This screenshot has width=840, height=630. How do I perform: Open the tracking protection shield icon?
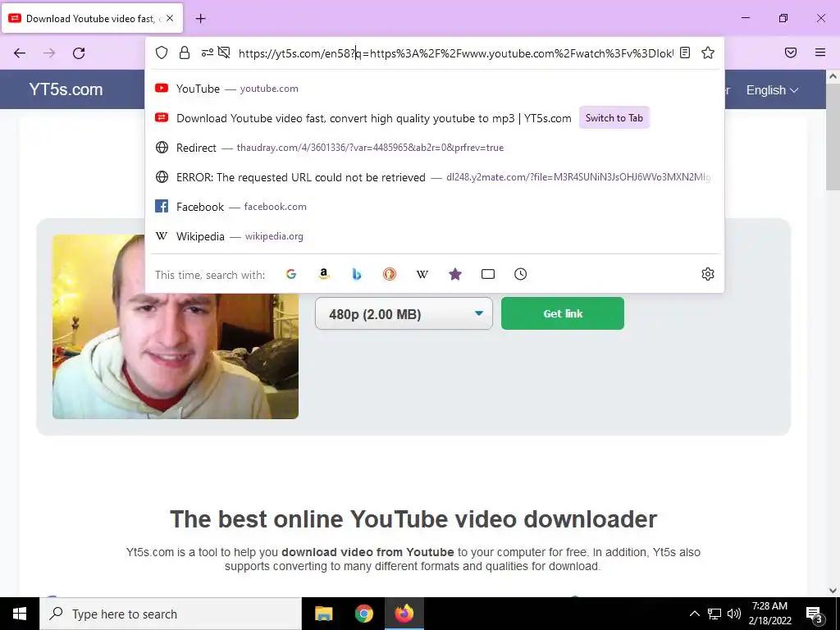[162, 52]
